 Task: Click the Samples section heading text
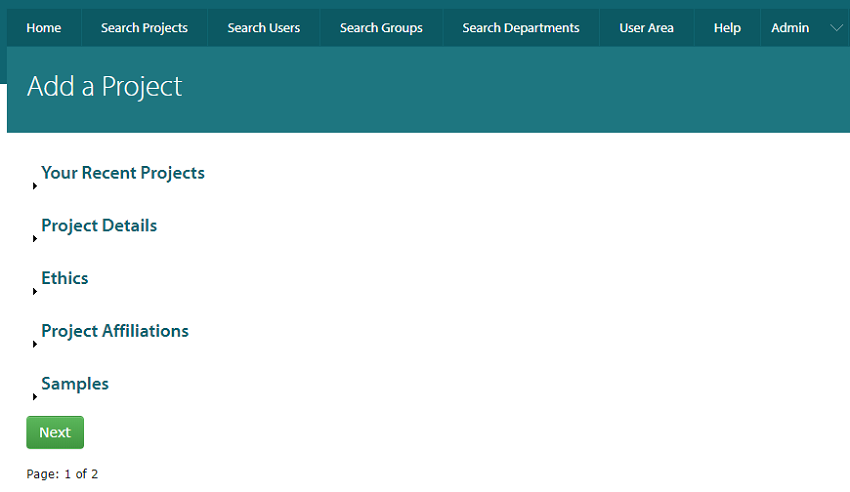pos(75,384)
